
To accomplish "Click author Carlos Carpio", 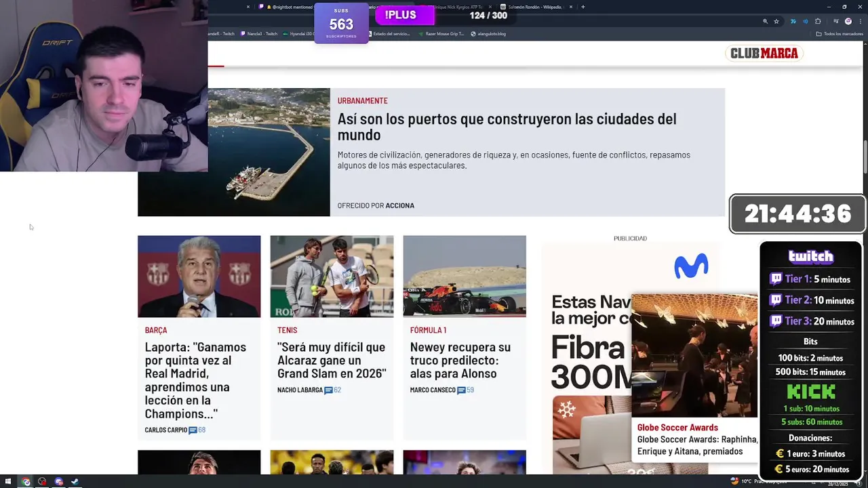I will click(165, 430).
